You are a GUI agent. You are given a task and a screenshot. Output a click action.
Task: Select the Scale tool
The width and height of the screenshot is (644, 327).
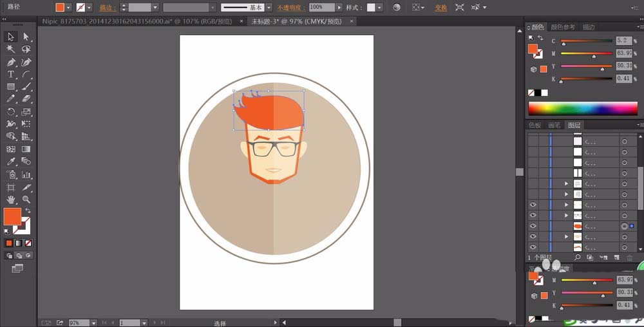point(26,111)
